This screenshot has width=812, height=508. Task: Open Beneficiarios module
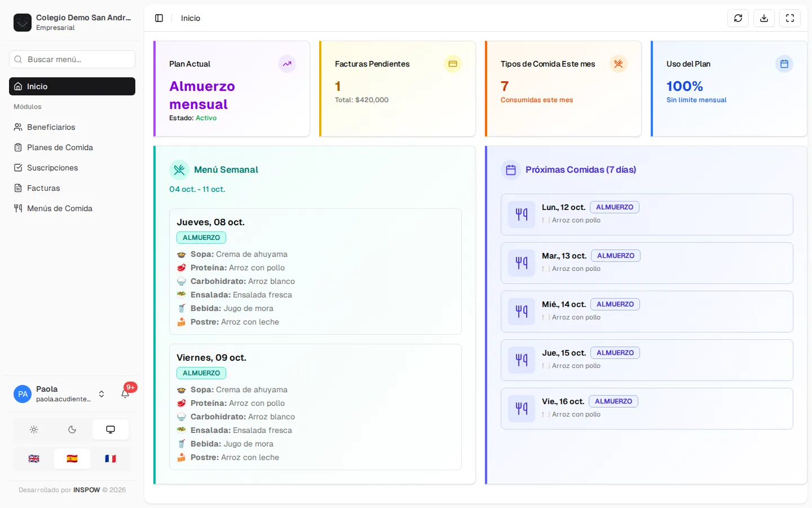point(72,127)
